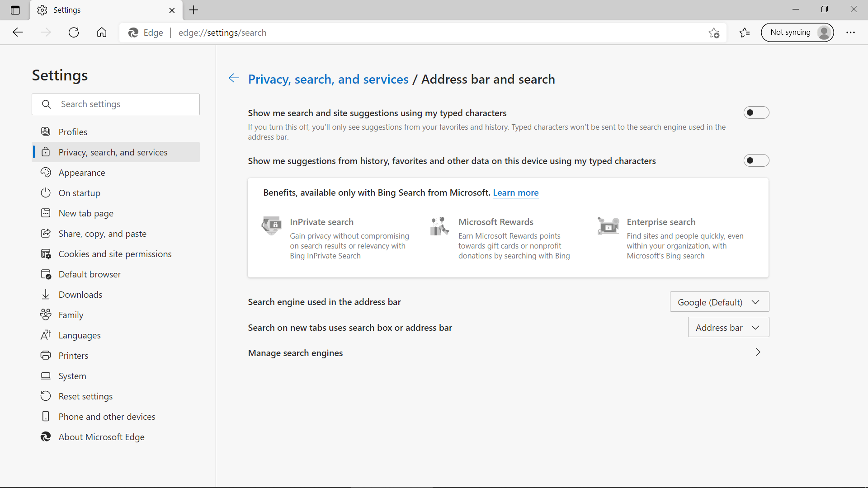Viewport: 868px width, 488px height.
Task: Open the Settings and more ellipsis menu
Action: 850,33
